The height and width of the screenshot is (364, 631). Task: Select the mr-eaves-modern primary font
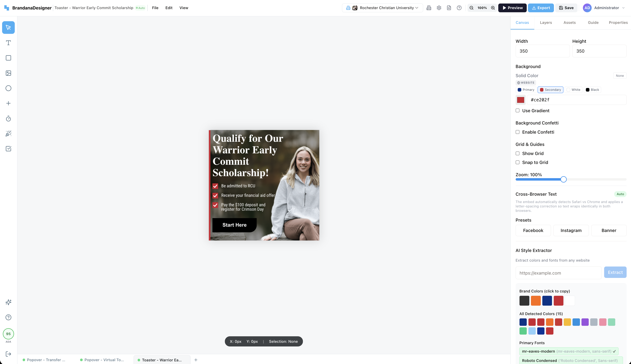pyautogui.click(x=569, y=351)
